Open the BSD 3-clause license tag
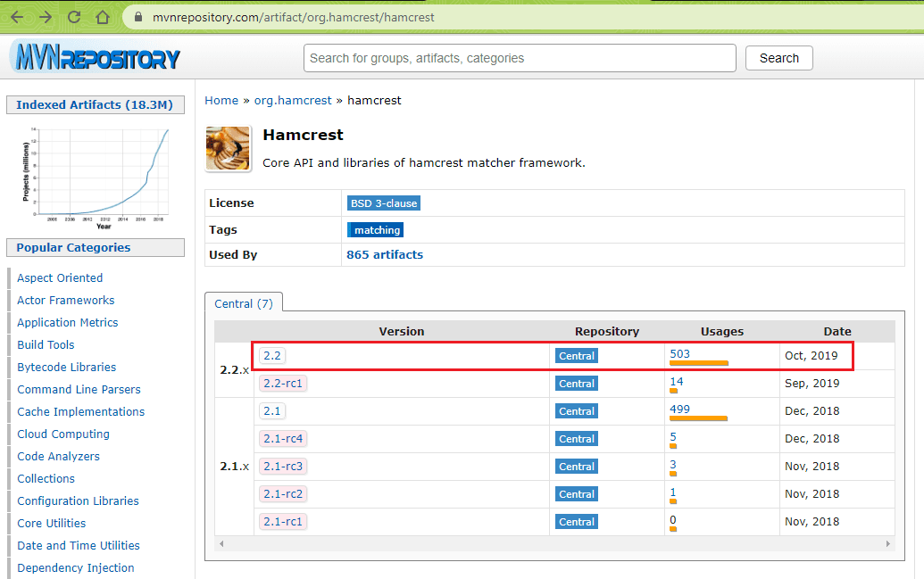The image size is (924, 579). tap(384, 203)
